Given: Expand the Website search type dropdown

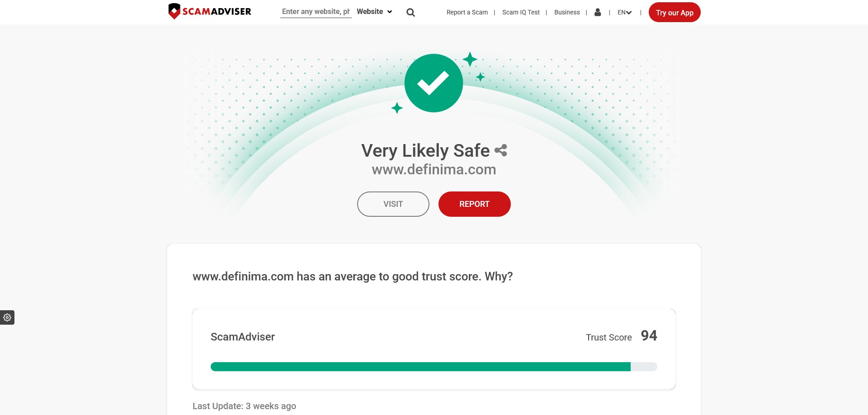Looking at the screenshot, I should pos(374,12).
